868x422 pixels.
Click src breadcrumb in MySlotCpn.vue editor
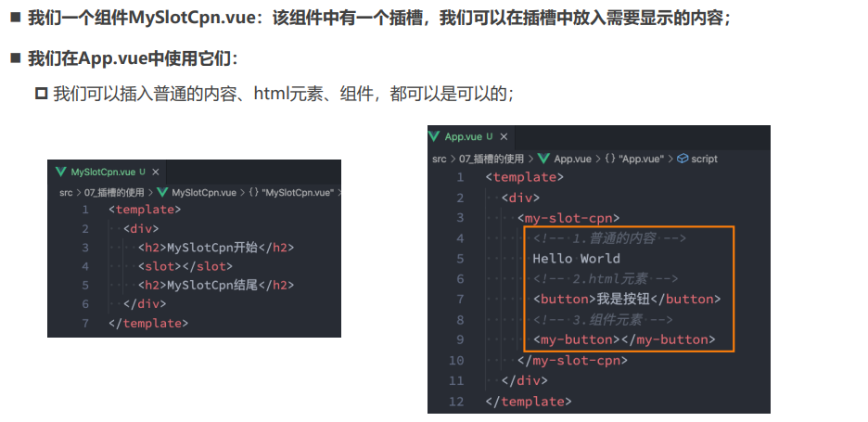point(65,193)
